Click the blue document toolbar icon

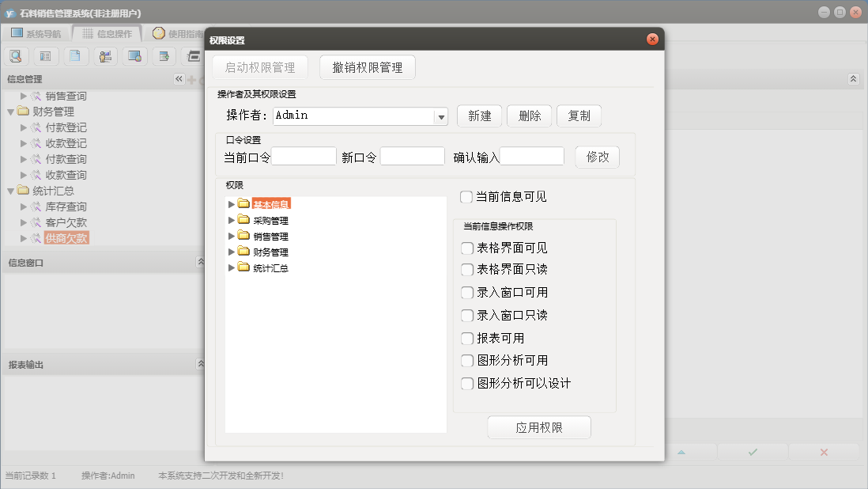pyautogui.click(x=75, y=56)
